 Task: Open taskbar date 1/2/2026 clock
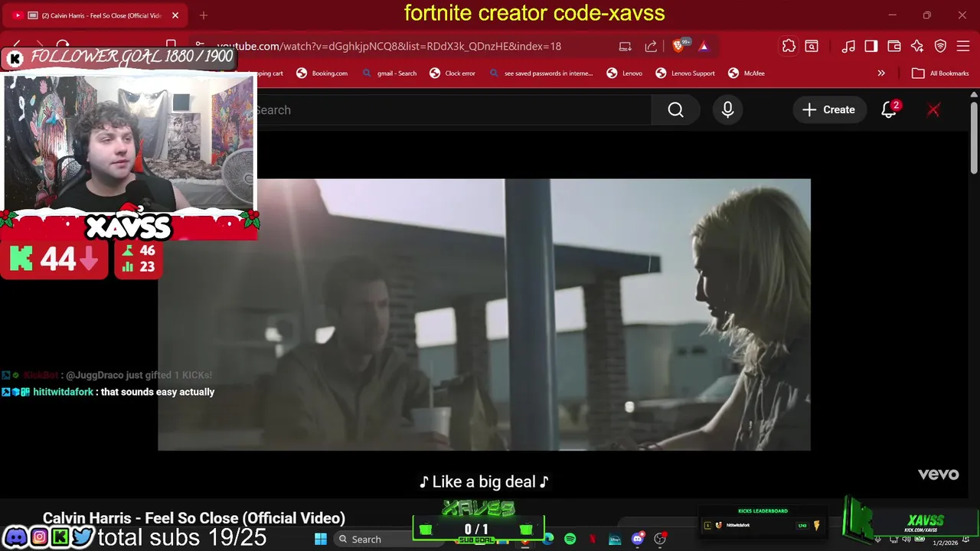(x=945, y=543)
